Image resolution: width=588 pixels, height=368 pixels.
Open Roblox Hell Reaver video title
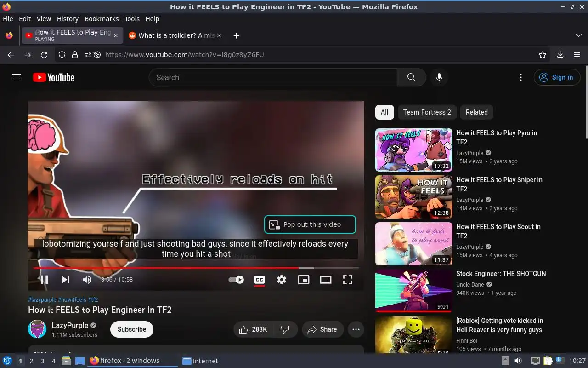(500, 325)
